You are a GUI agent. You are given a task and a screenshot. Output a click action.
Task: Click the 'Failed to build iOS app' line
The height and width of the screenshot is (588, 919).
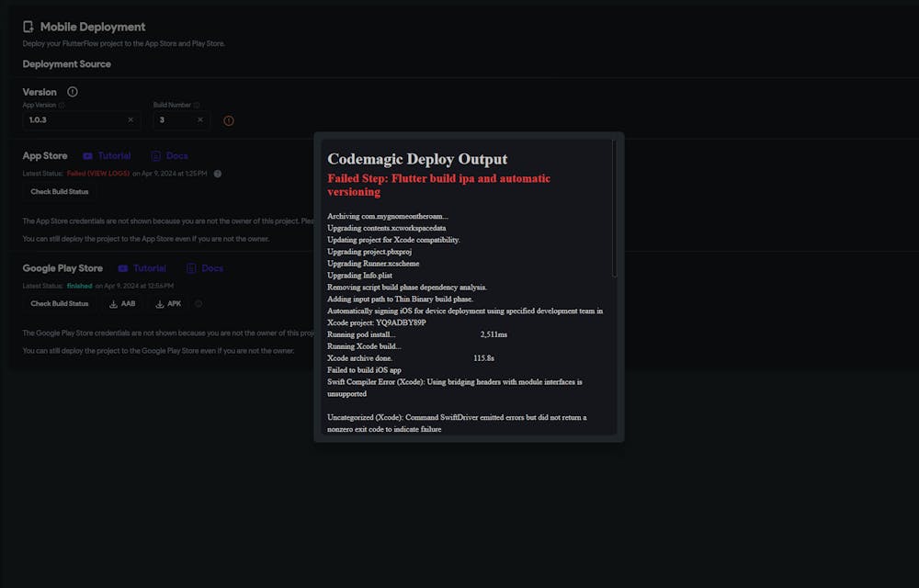(364, 370)
